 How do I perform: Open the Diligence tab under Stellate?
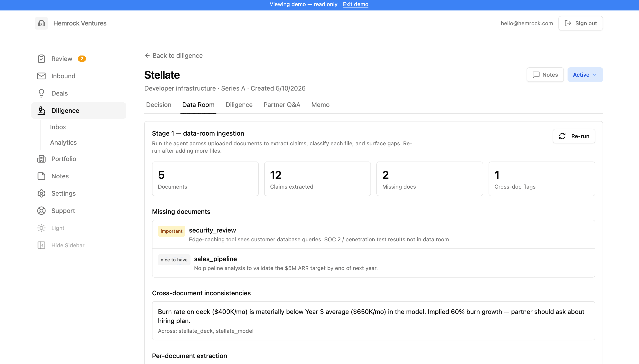point(239,105)
